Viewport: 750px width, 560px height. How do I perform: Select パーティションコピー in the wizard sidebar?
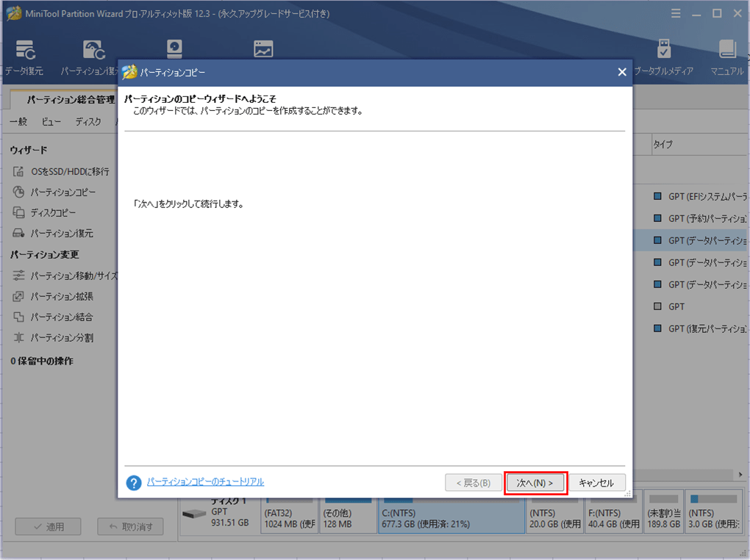tap(54, 192)
